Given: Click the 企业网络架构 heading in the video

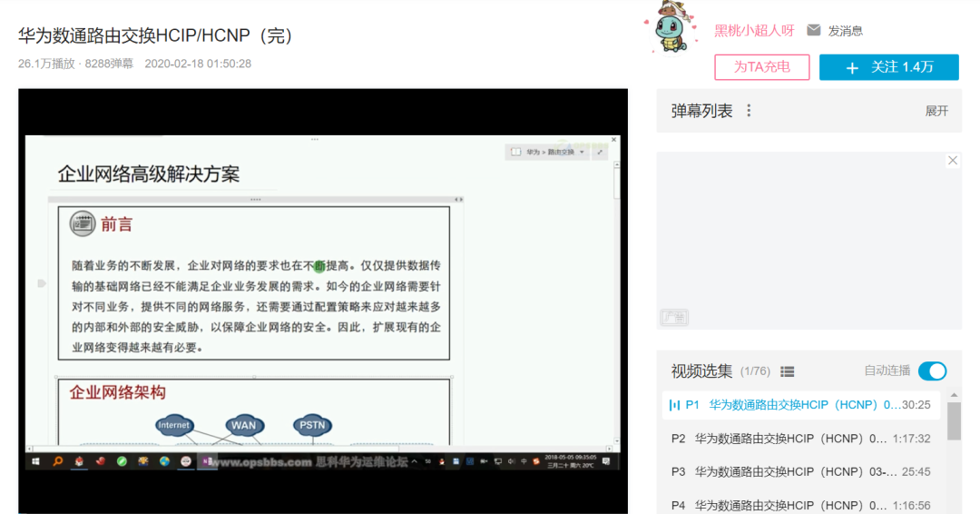Looking at the screenshot, I should tap(117, 392).
